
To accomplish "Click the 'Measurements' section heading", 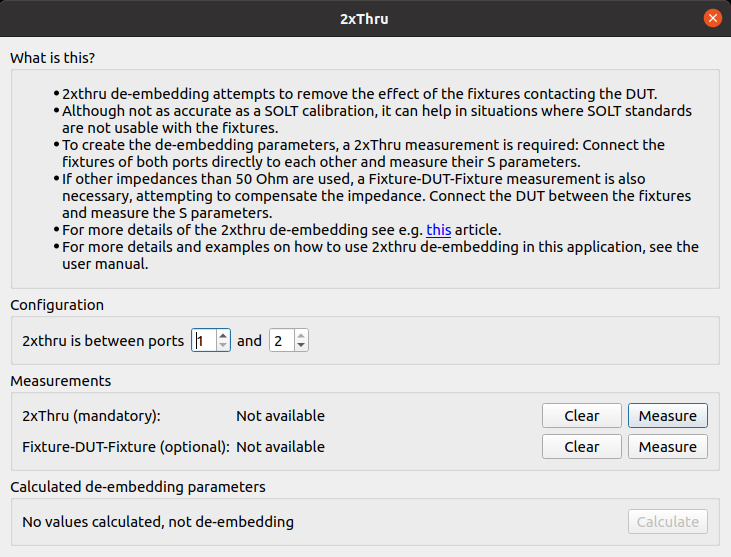I will coord(61,381).
